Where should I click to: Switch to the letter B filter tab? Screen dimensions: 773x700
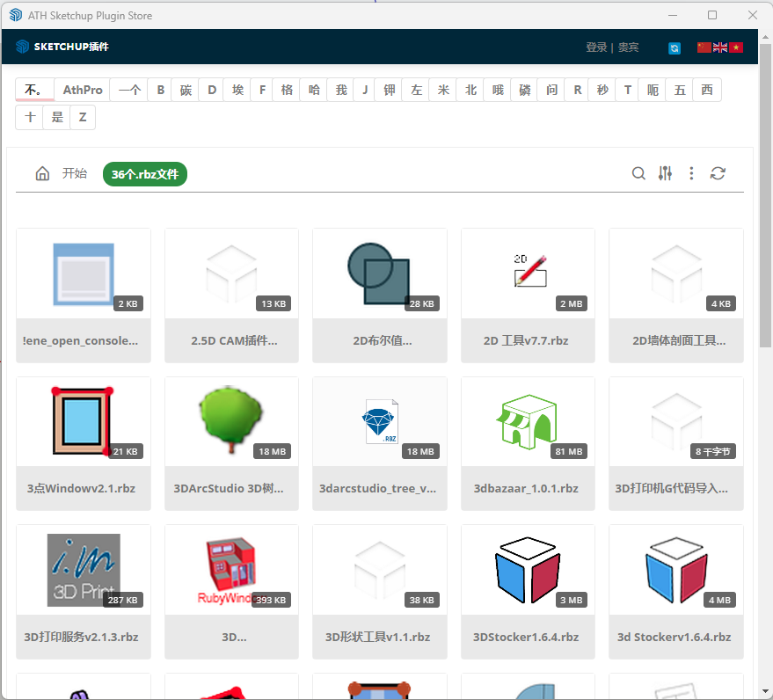pyautogui.click(x=160, y=90)
